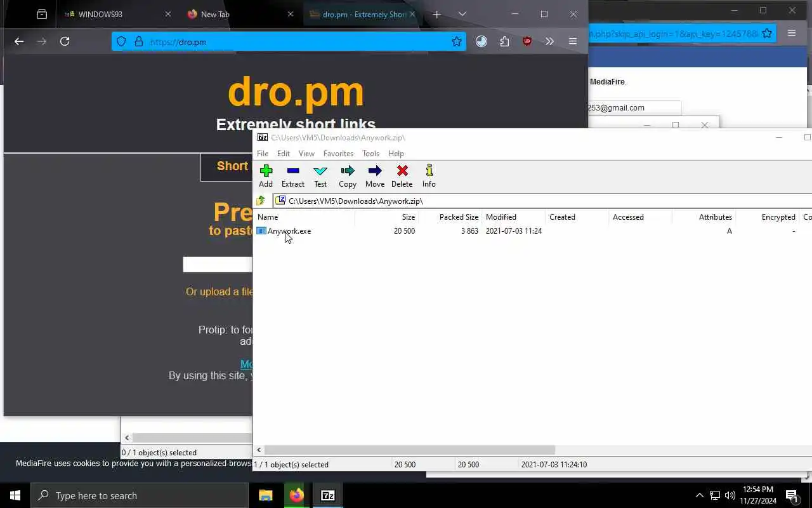Sort by the Packed Size column header
The image size is (812, 508).
click(450, 217)
